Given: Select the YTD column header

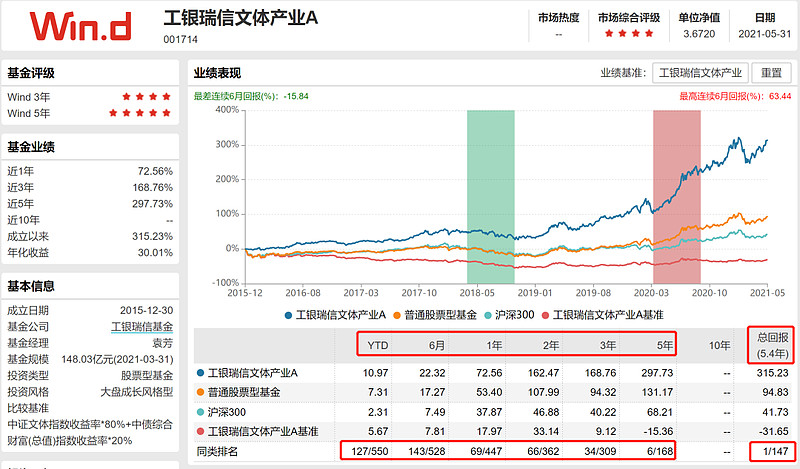Looking at the screenshot, I should point(378,345).
